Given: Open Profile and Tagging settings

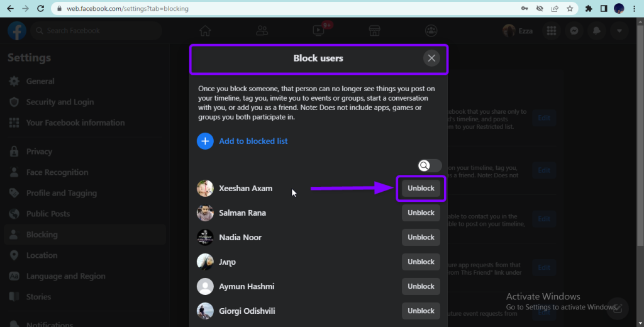Looking at the screenshot, I should point(85,193).
